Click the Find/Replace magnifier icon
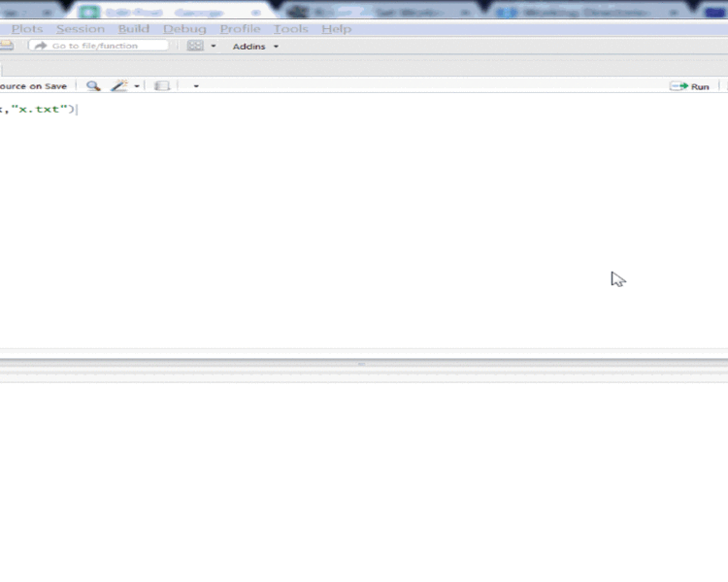Image resolution: width=728 pixels, height=582 pixels. (93, 86)
